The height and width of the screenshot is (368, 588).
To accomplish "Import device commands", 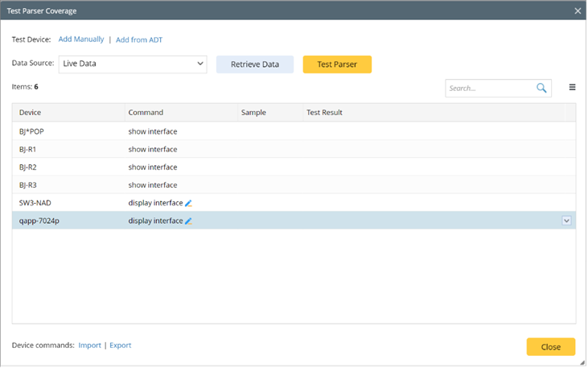I will [89, 345].
